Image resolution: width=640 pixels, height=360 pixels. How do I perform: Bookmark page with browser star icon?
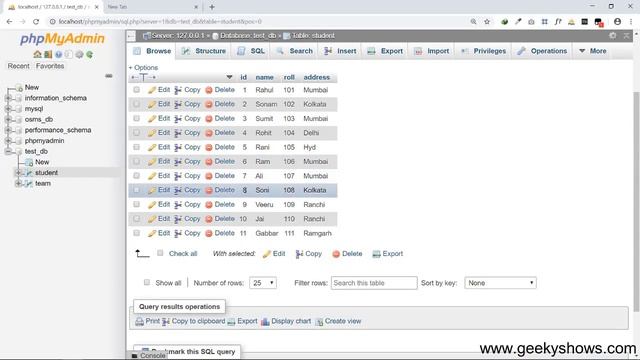(x=487, y=22)
